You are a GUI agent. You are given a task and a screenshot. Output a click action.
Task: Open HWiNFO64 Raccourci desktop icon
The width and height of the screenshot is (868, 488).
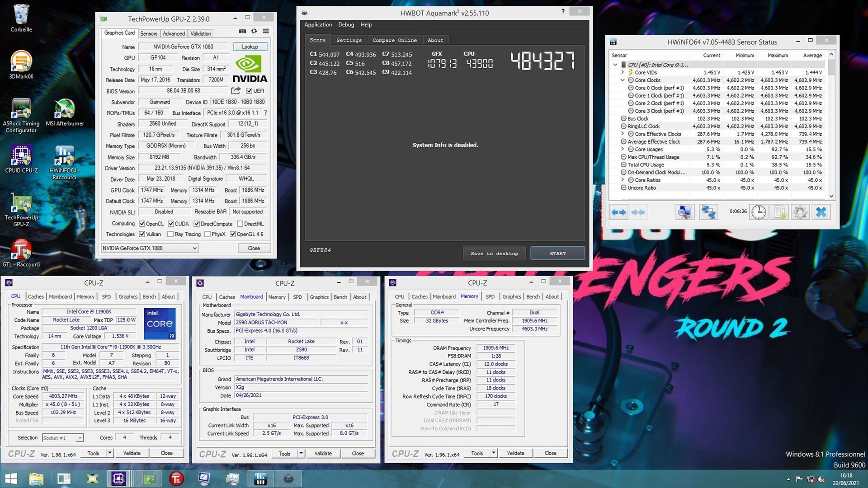[64, 163]
